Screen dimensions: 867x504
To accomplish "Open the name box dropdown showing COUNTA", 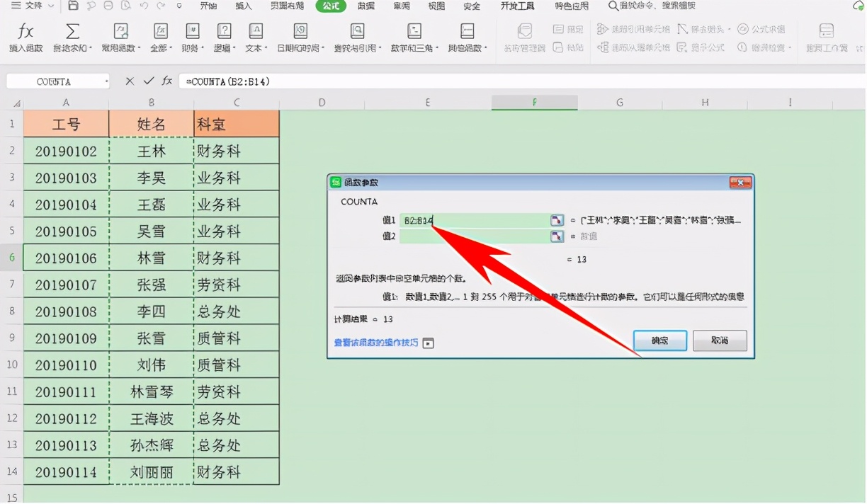I will point(106,82).
